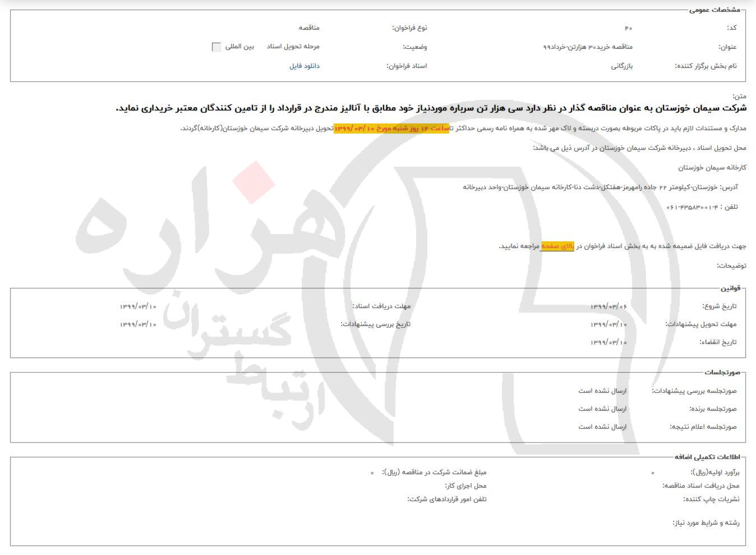Select the code value ۴۰
This screenshot has height=555, width=756.
[x=628, y=28]
